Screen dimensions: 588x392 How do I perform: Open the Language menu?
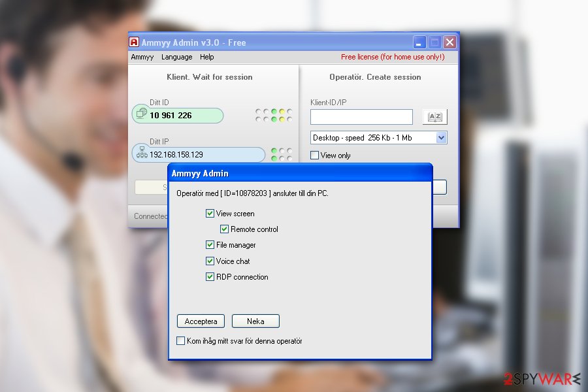pos(176,57)
